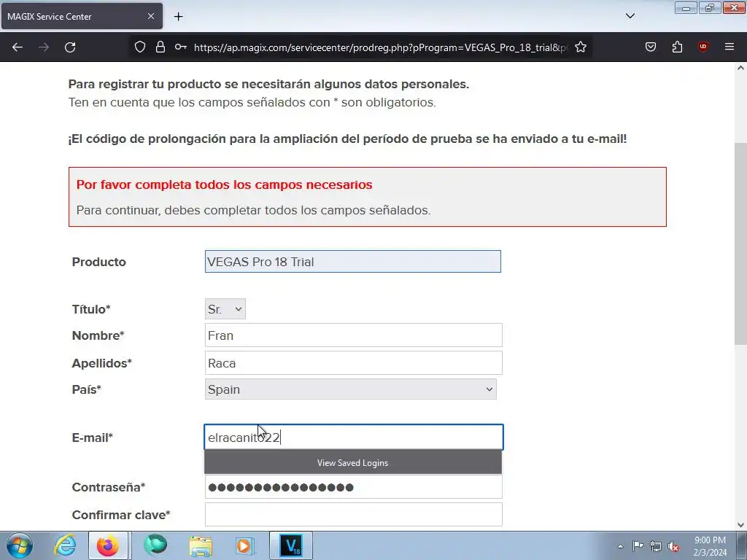This screenshot has height=560, width=747.
Task: Go back to the previous page
Action: [x=18, y=47]
